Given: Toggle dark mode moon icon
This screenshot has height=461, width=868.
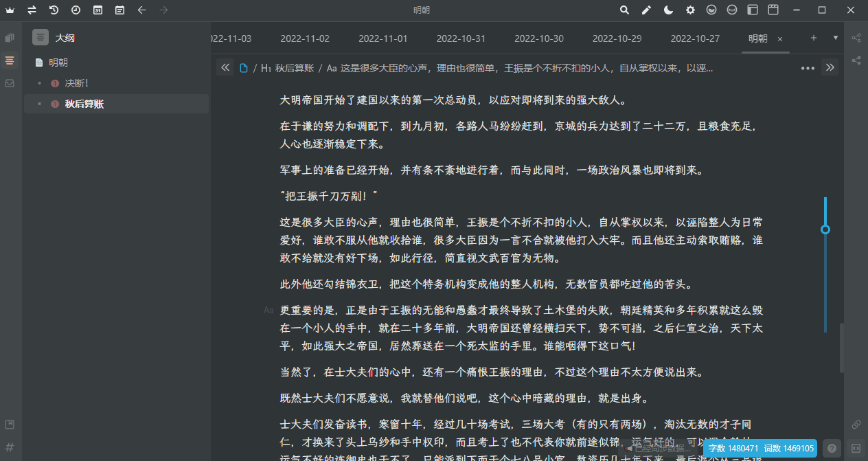Looking at the screenshot, I should pos(668,10).
